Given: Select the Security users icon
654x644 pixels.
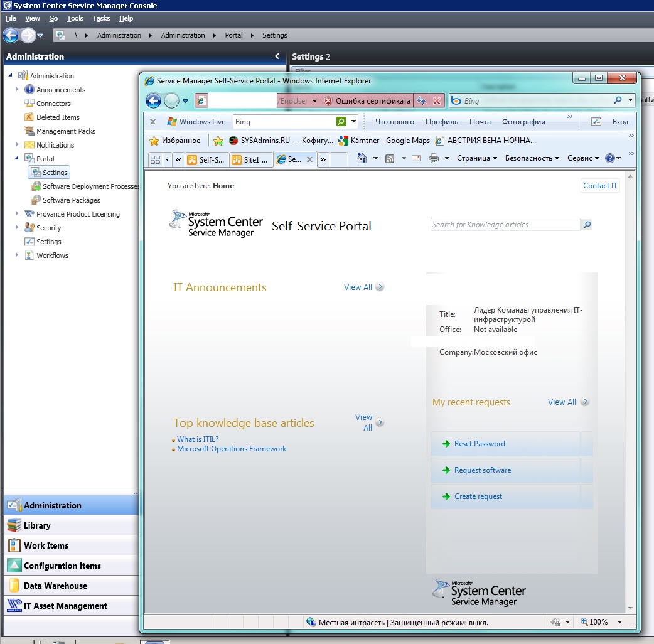Looking at the screenshot, I should (x=29, y=227).
